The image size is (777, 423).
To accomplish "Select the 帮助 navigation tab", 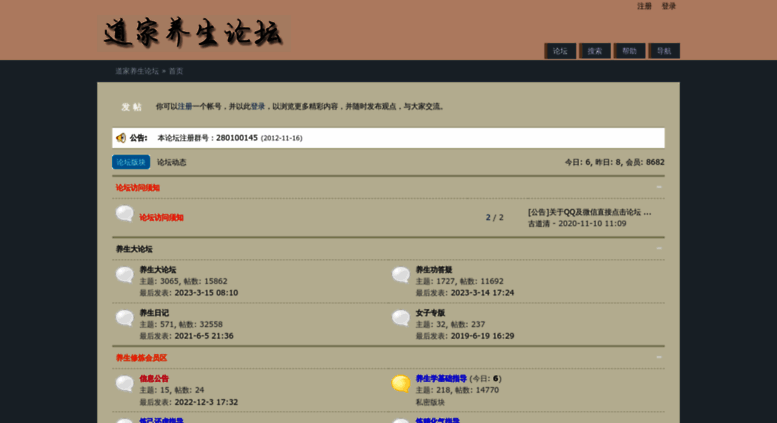I will click(629, 51).
